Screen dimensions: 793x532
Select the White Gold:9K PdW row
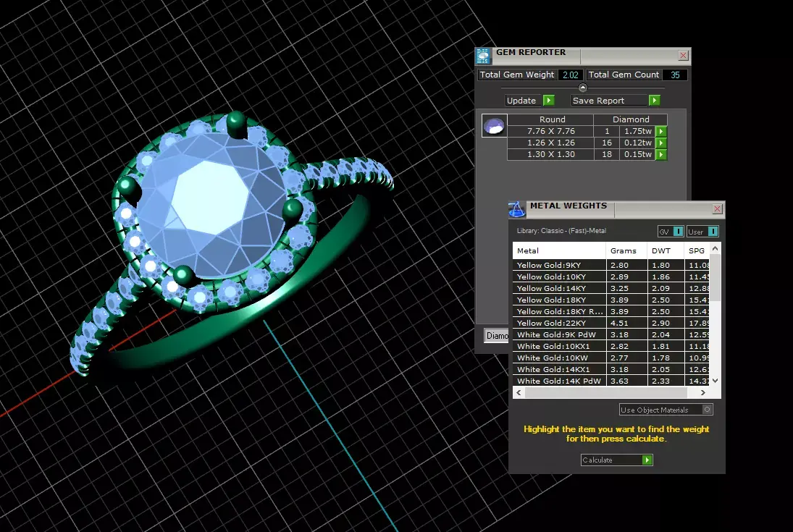[x=611, y=335]
